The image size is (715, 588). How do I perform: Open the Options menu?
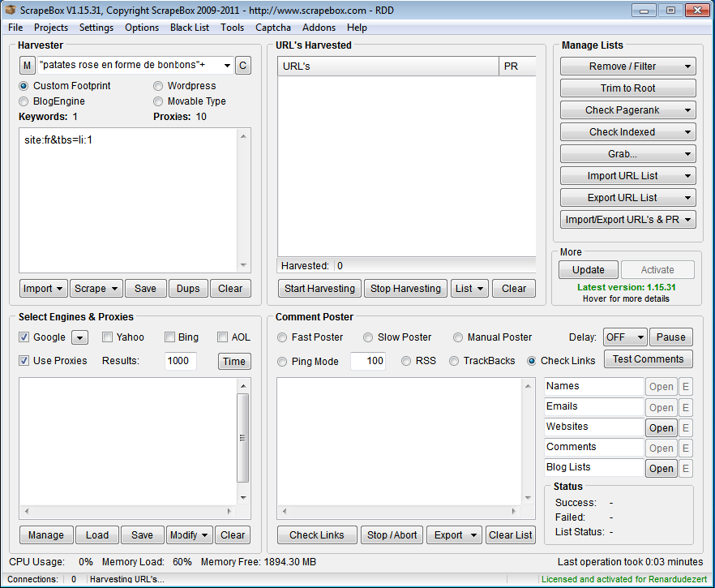tap(142, 28)
